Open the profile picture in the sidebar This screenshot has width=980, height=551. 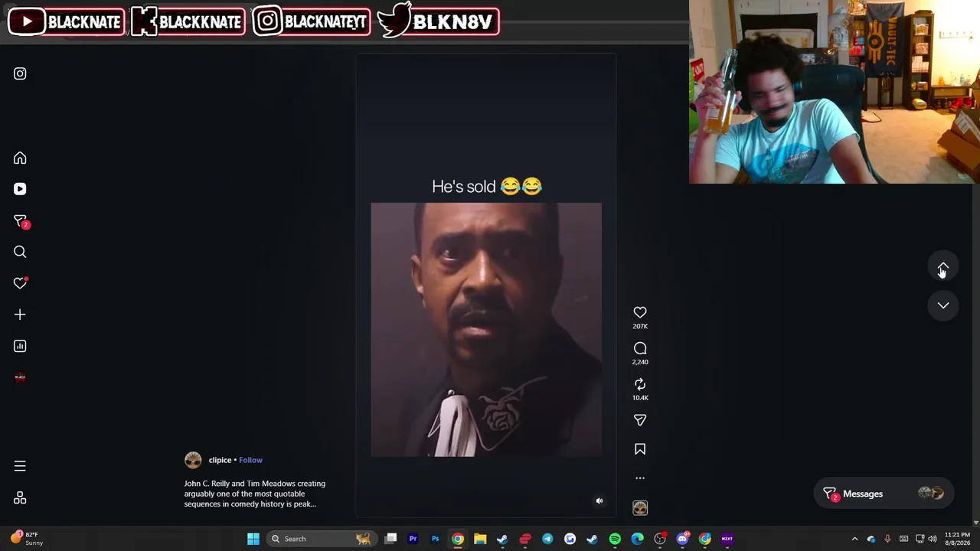point(20,377)
